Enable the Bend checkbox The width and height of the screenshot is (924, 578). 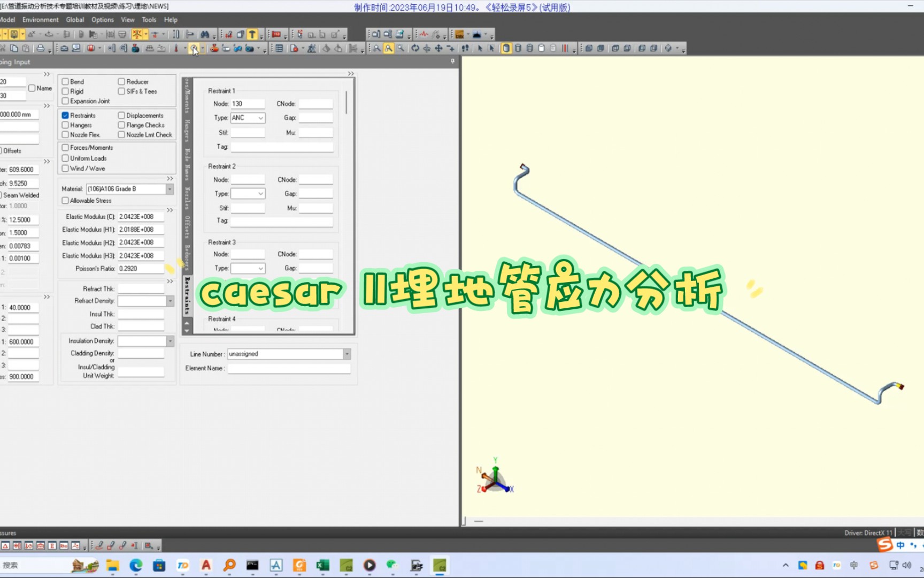pyautogui.click(x=65, y=82)
